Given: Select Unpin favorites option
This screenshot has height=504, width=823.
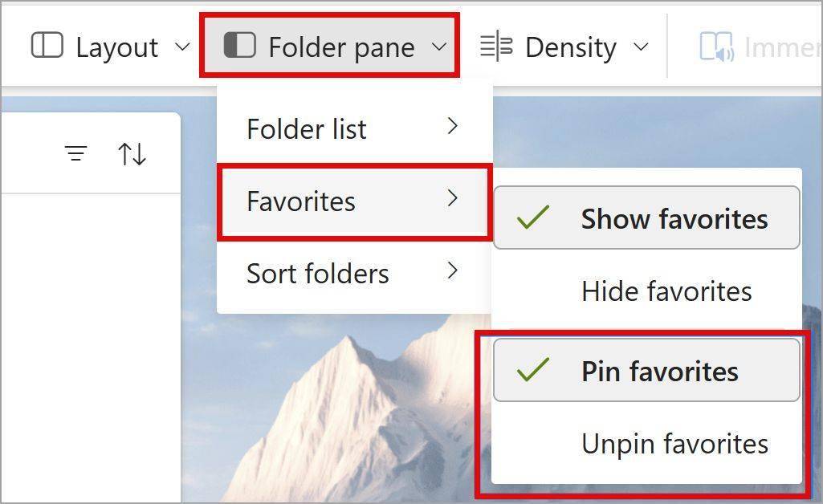Looking at the screenshot, I should (x=646, y=444).
